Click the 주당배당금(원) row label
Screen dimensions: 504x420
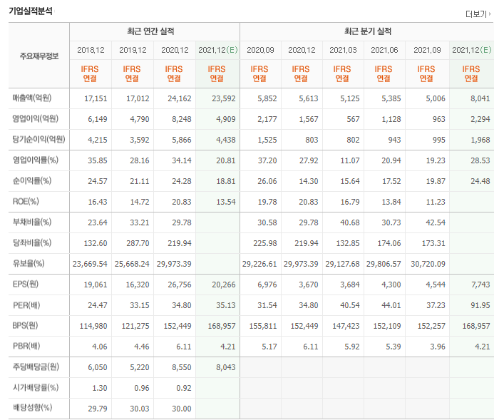(x=36, y=367)
